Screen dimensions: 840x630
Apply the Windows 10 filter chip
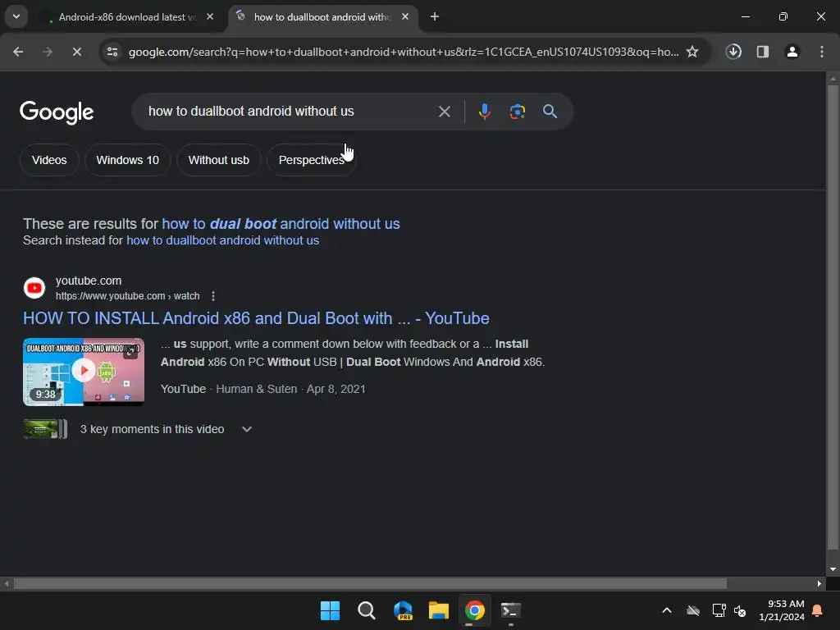(127, 160)
